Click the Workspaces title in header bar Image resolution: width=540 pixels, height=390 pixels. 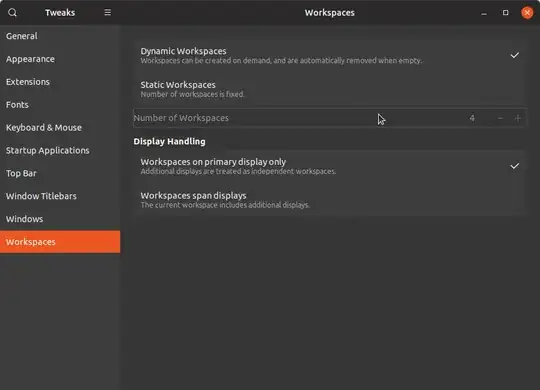330,13
